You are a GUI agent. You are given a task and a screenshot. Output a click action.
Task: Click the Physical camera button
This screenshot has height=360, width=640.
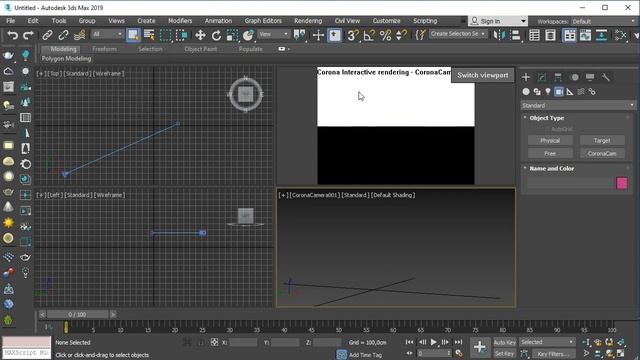point(550,140)
